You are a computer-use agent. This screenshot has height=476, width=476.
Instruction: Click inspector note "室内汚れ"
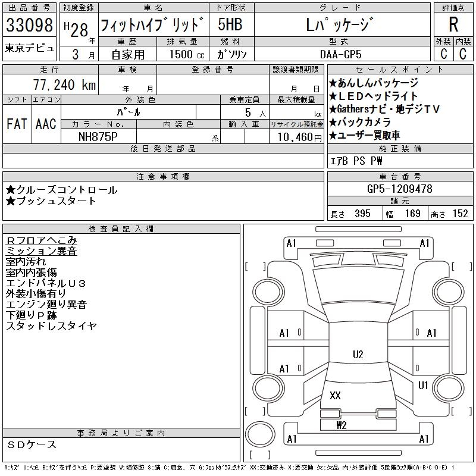tap(26, 262)
